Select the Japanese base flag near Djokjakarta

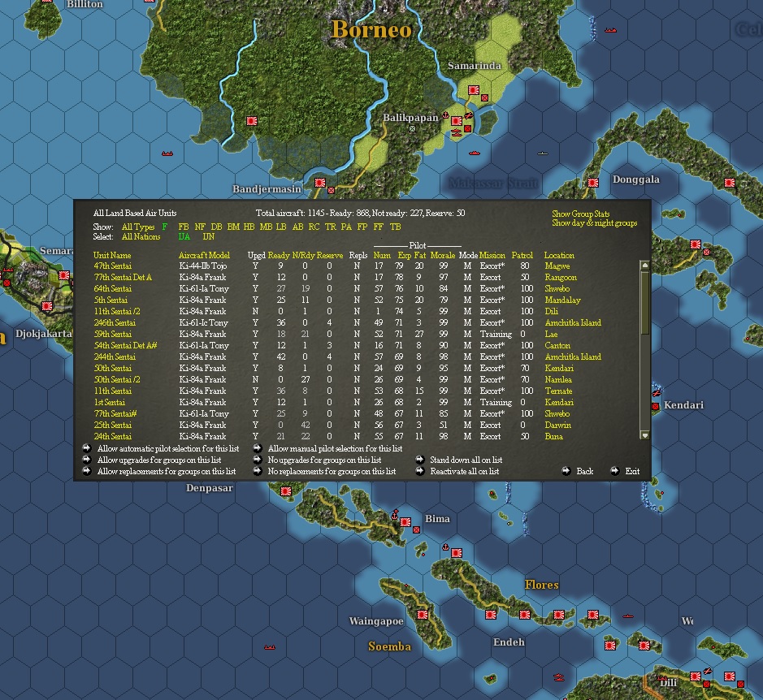46,306
